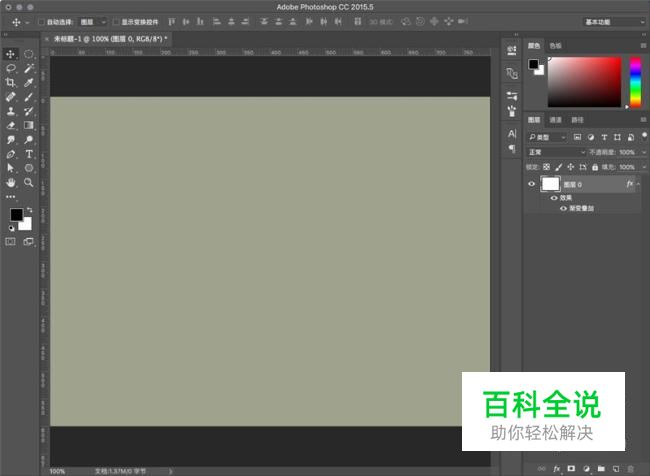Click the 图层 0 layer thumbnail
Screen dimensions: 650x476
(550, 184)
